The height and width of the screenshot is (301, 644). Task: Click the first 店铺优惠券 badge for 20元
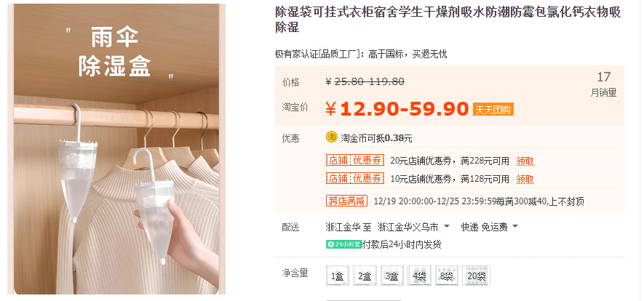[355, 161]
